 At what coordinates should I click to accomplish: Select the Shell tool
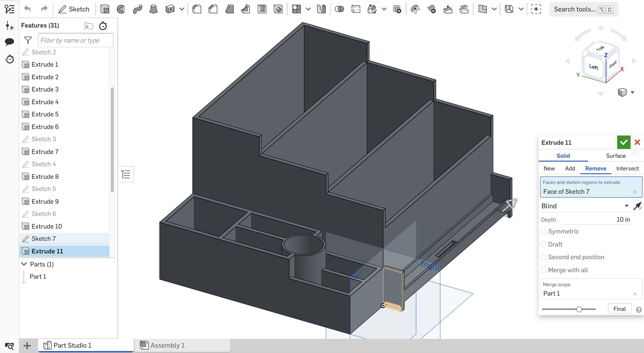click(x=262, y=9)
